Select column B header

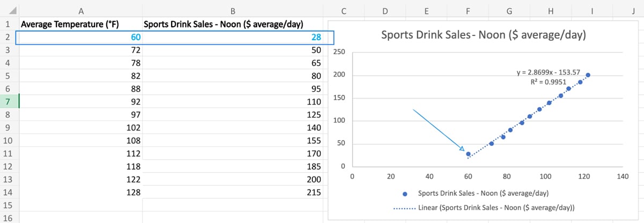point(233,10)
